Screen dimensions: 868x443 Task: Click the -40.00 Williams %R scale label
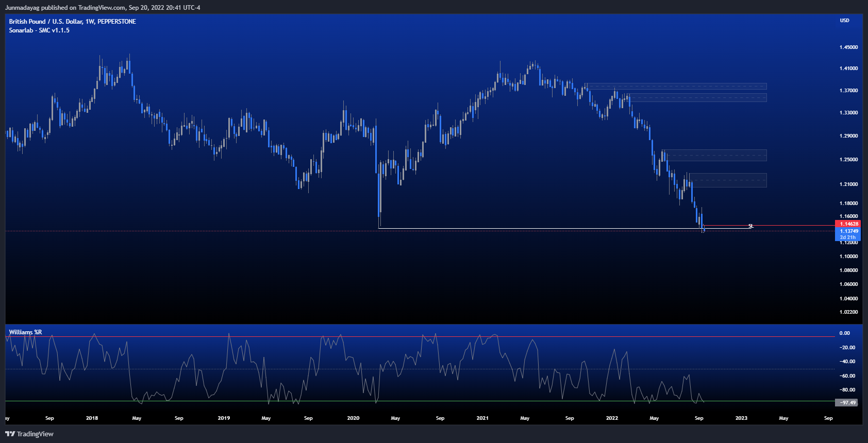[x=847, y=362]
